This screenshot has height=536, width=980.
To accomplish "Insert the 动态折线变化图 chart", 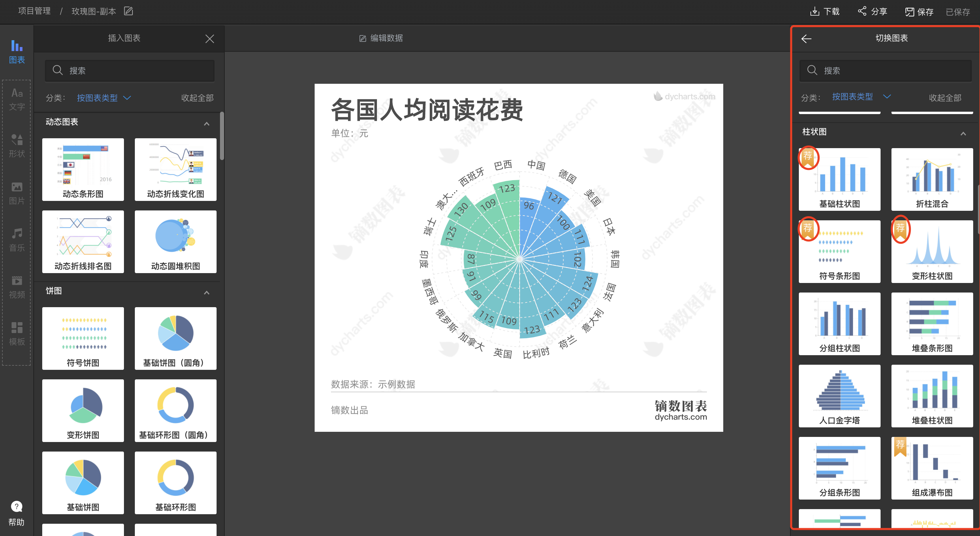I will 175,169.
